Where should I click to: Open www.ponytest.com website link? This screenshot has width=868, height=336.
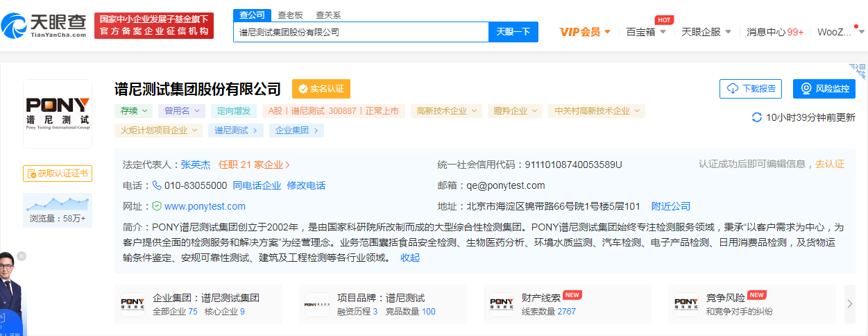[x=205, y=206]
